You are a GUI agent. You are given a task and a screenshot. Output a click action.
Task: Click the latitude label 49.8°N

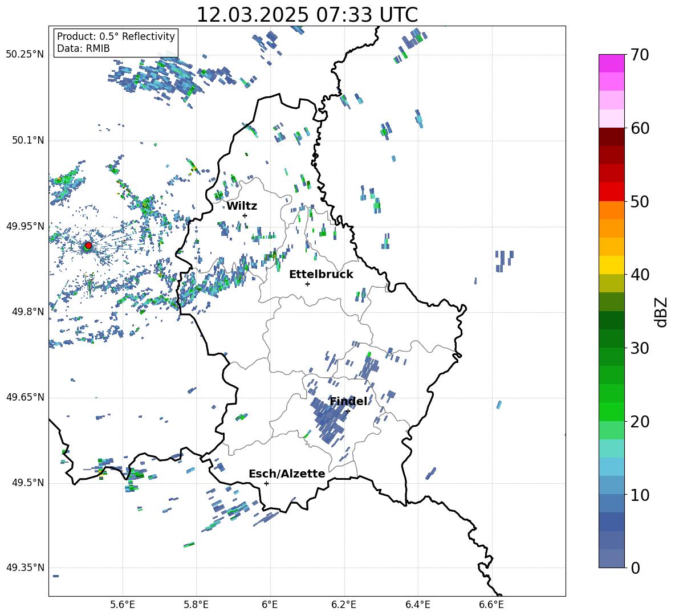(28, 312)
